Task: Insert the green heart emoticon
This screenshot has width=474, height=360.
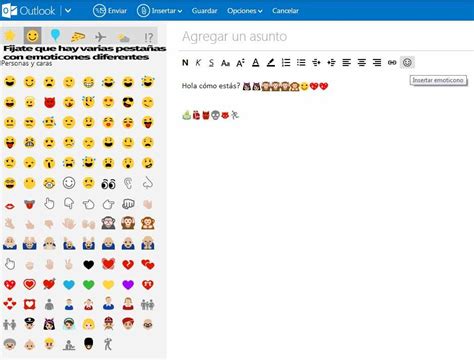Action: (x=89, y=285)
